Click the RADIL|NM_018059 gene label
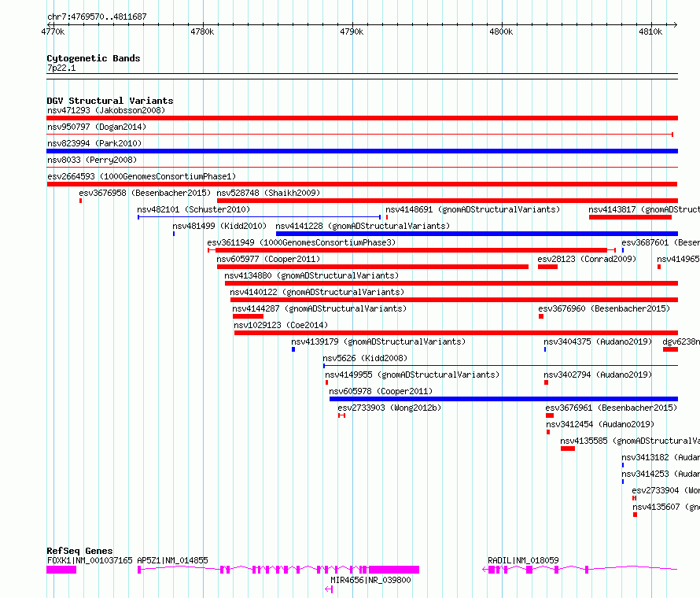 click(x=523, y=560)
